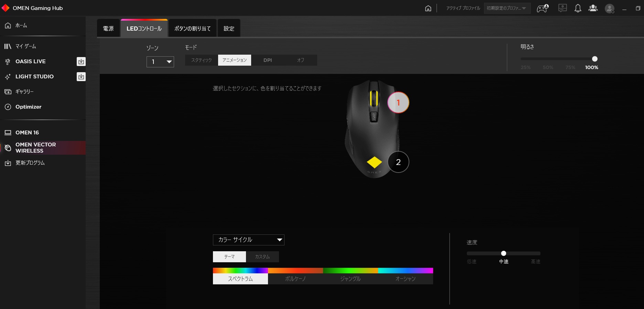Set speed to 低速

click(x=472, y=262)
